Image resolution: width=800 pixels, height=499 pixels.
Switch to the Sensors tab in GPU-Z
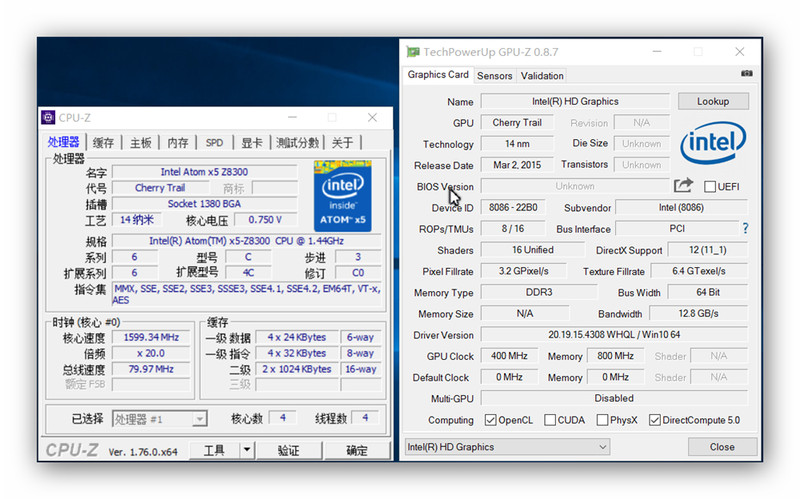[x=494, y=76]
